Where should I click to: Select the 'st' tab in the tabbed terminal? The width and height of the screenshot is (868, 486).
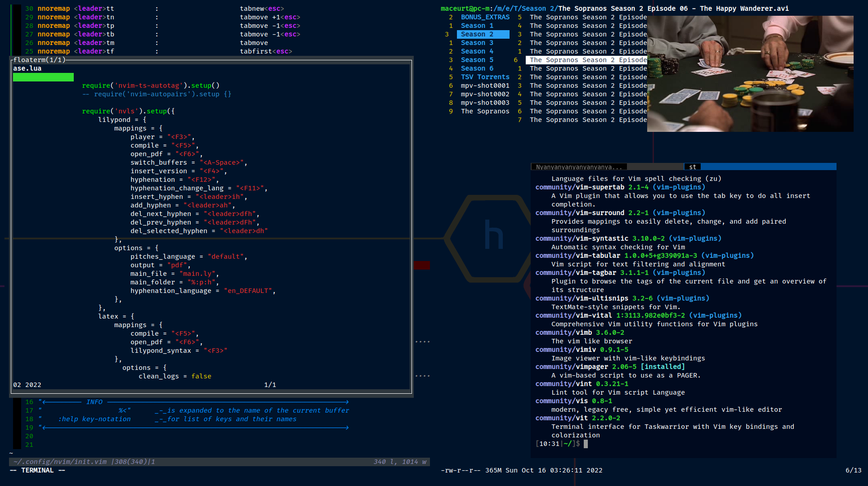coord(693,166)
